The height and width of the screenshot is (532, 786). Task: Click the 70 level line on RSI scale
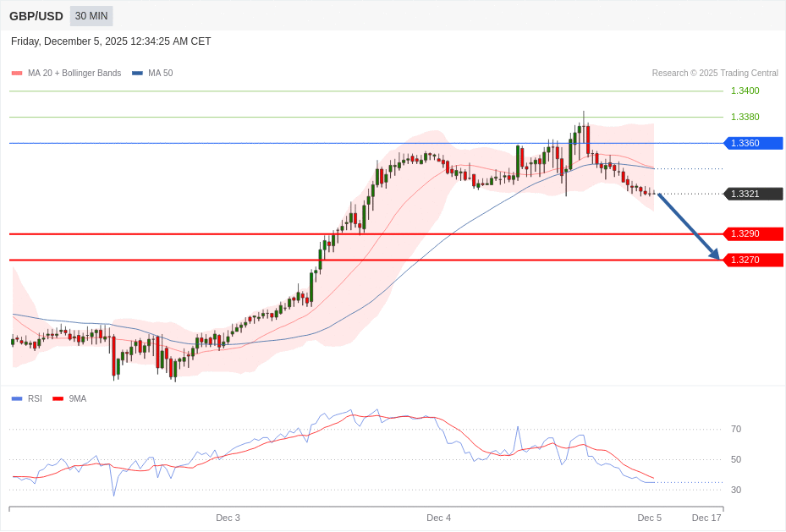click(735, 429)
